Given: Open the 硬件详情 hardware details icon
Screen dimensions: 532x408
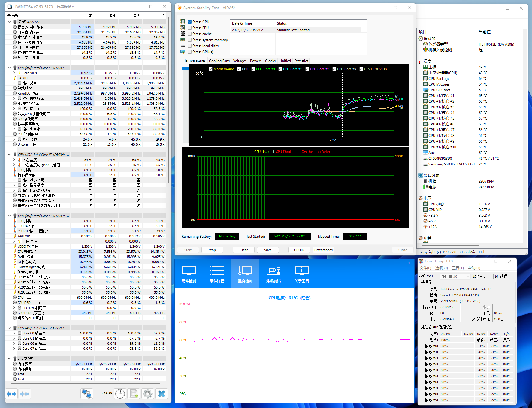Looking at the screenshot, I should (x=217, y=274).
